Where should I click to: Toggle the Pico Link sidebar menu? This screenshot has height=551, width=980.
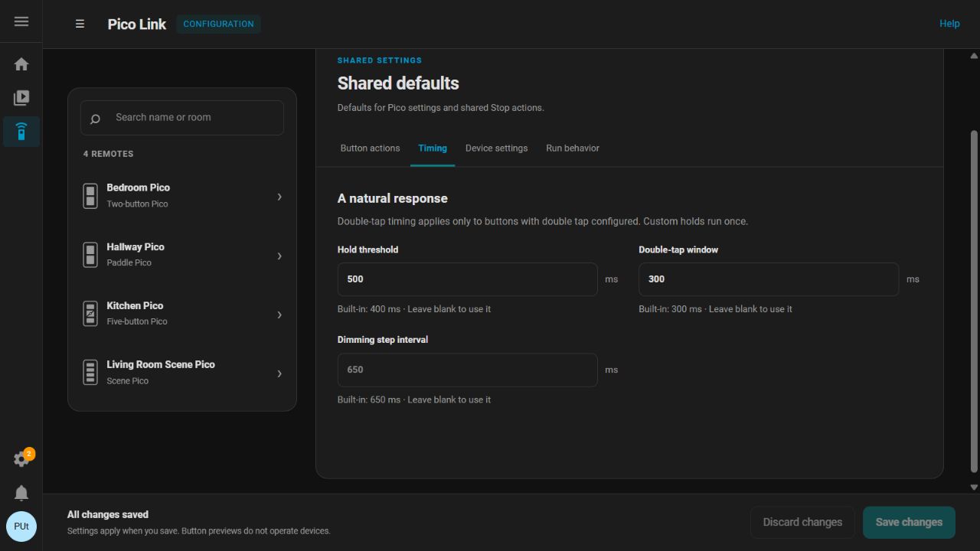[80, 24]
